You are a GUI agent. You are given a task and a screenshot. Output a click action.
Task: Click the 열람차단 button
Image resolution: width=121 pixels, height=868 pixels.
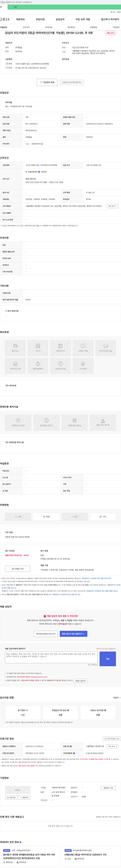tap(24, 798)
